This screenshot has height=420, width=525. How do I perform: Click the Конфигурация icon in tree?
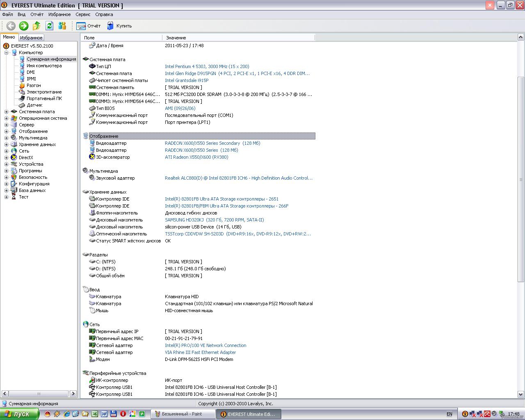[14, 184]
